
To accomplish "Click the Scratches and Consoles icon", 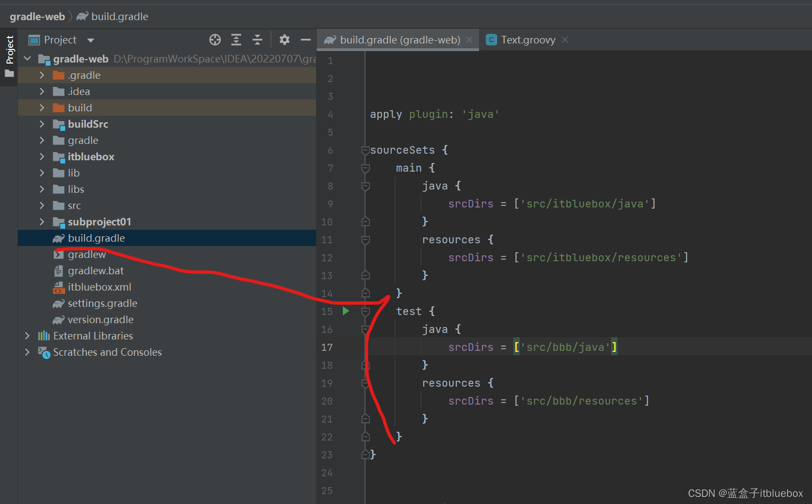I will 43,352.
